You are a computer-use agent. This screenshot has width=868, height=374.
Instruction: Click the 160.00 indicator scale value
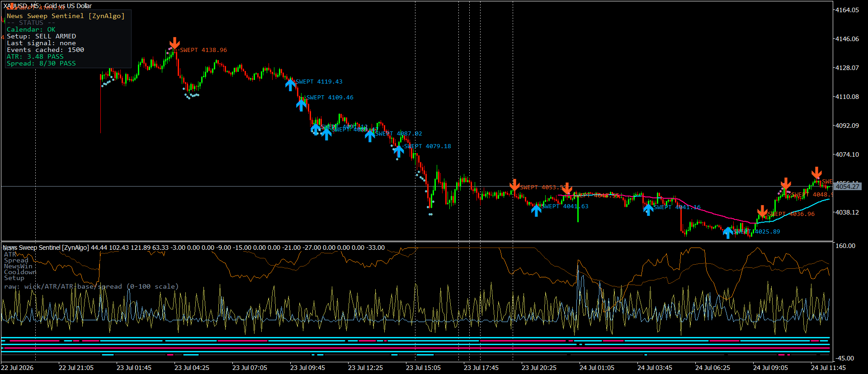(x=845, y=246)
